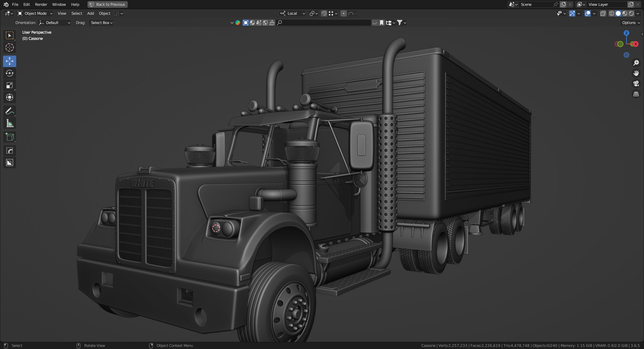Open the Local transform orientation dropdown
The height and width of the screenshot is (349, 644).
point(292,13)
